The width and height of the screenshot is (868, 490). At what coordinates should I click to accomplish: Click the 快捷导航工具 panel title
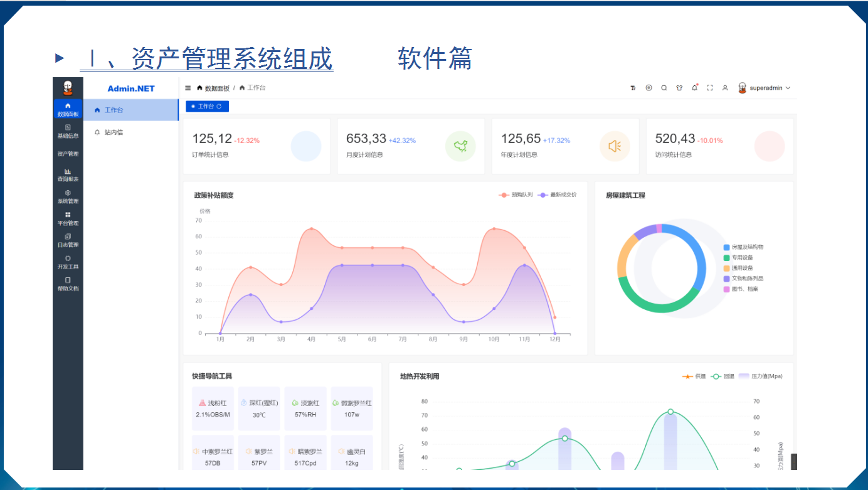coord(212,376)
